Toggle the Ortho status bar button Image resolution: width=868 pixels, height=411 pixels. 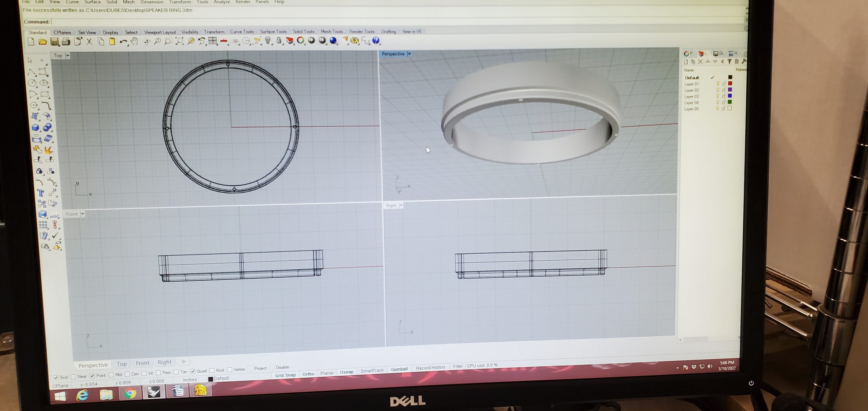pos(308,374)
